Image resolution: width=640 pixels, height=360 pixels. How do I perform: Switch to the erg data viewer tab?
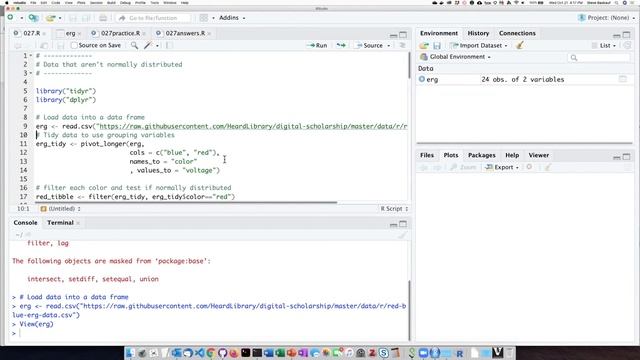pyautogui.click(x=69, y=33)
